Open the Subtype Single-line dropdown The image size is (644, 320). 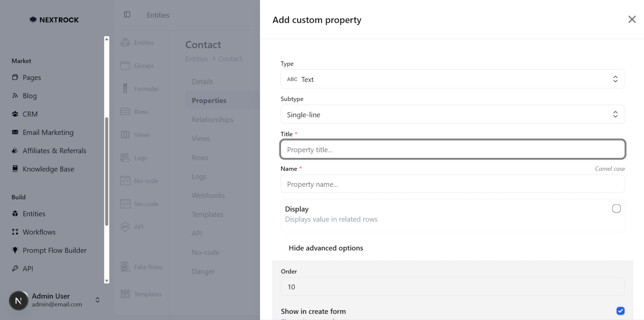(452, 114)
